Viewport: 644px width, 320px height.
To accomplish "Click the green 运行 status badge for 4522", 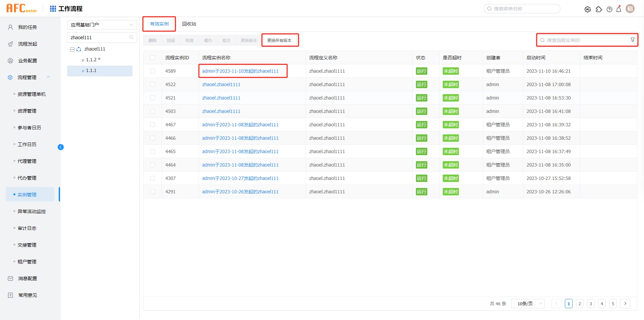I will 422,84.
